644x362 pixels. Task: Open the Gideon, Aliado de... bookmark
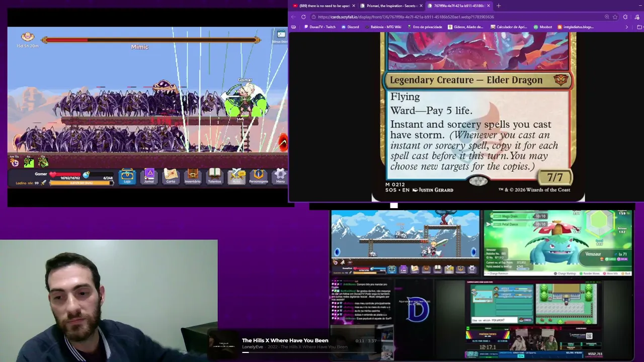point(465,27)
